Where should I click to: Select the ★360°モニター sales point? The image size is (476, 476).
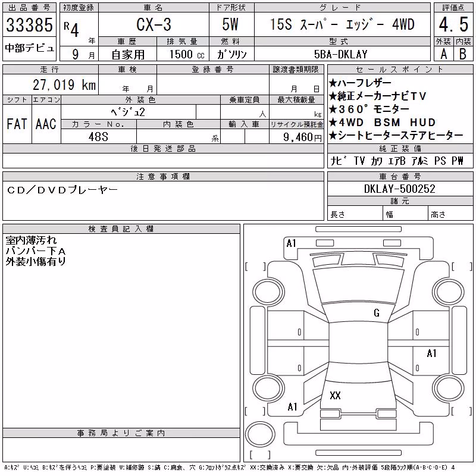pyautogui.click(x=368, y=109)
